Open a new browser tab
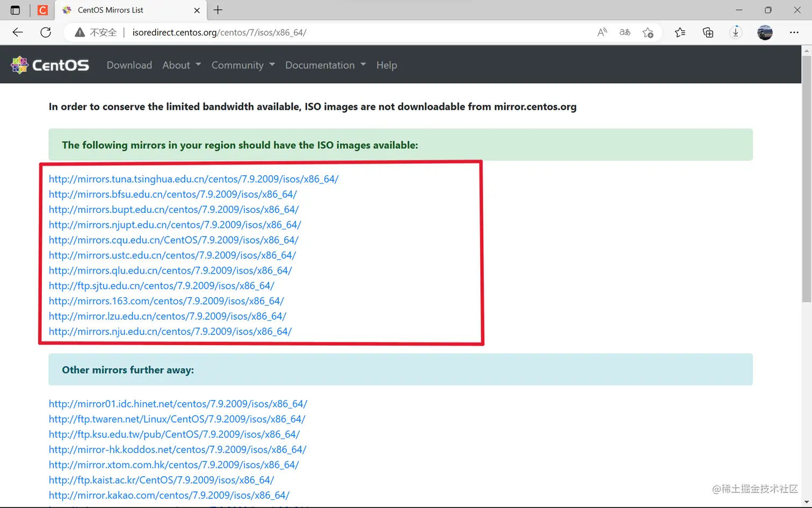 [218, 10]
